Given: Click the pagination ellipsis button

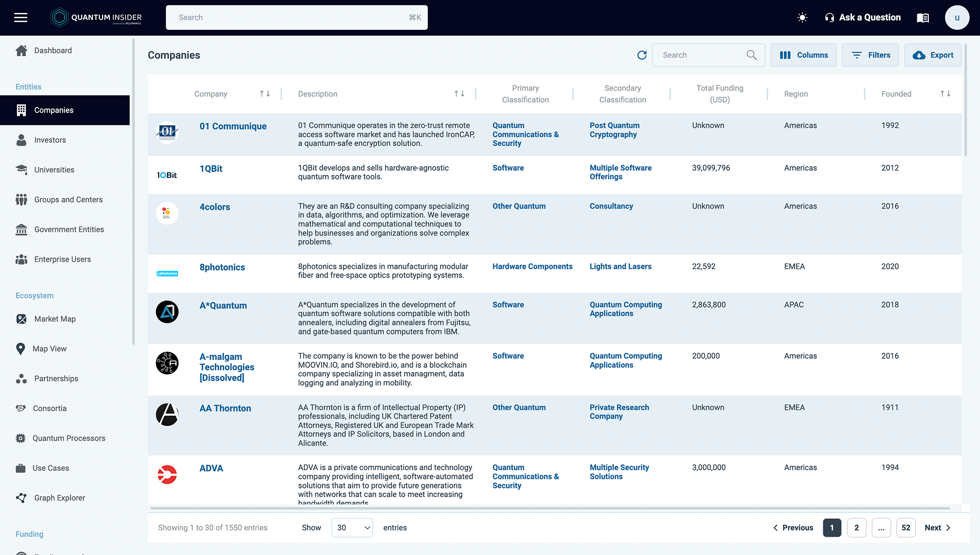Looking at the screenshot, I should (x=881, y=528).
